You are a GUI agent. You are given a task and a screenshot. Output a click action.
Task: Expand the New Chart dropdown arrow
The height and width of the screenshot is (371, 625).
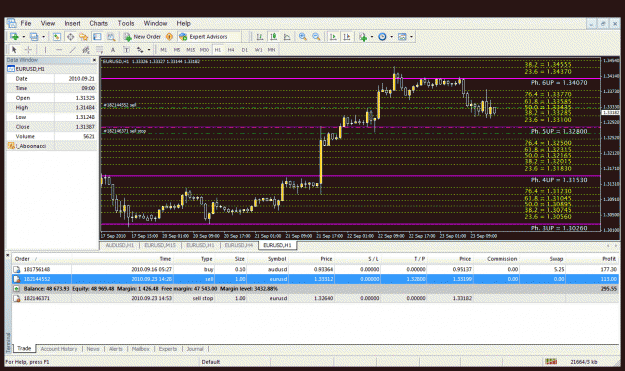click(x=24, y=37)
